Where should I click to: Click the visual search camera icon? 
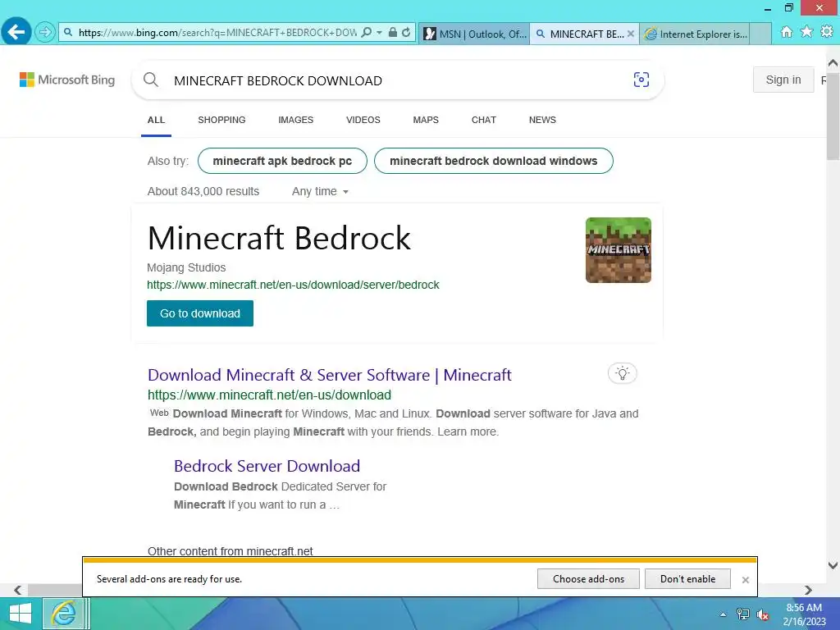(641, 80)
